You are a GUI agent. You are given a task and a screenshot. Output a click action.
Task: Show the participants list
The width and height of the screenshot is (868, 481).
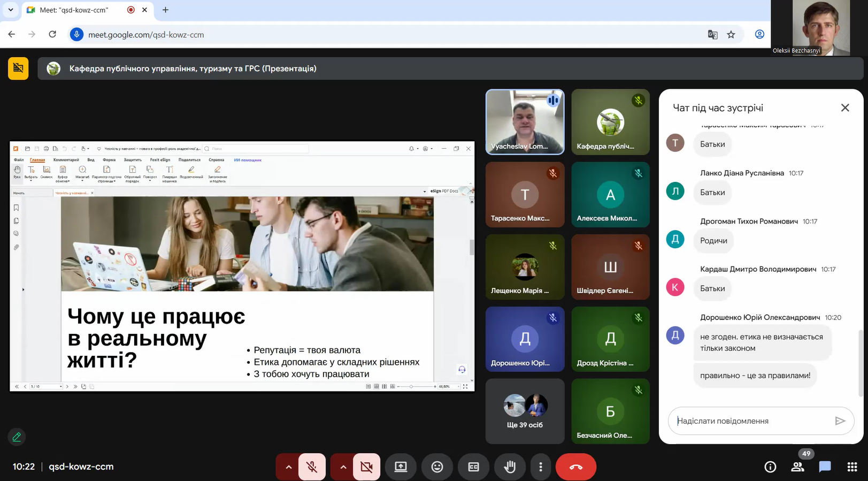tap(797, 467)
